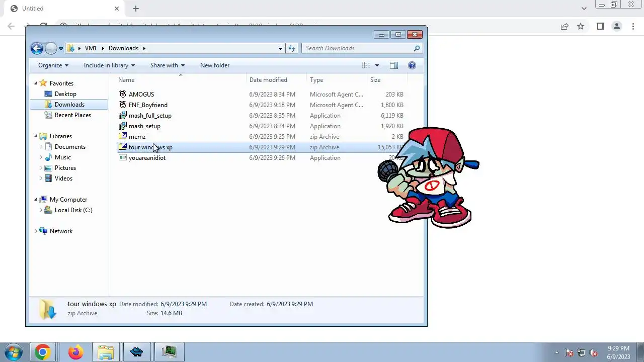Image resolution: width=644 pixels, height=362 pixels.
Task: Collapse the Libraries section
Action: [36, 136]
